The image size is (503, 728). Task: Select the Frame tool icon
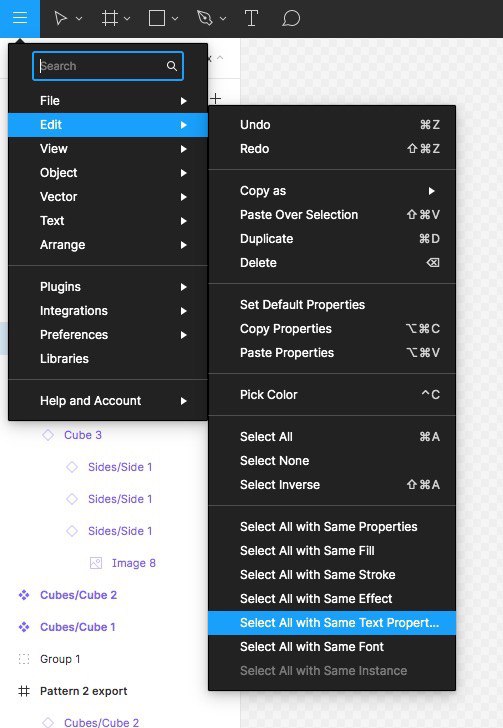[110, 19]
